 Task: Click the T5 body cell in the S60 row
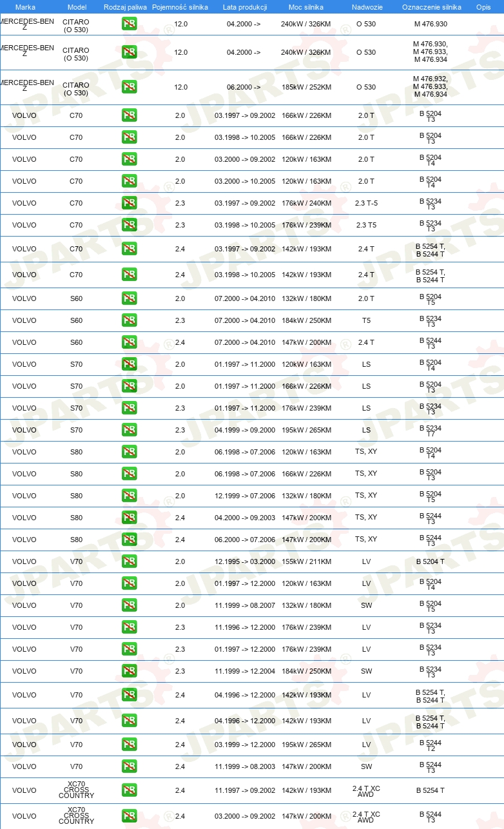(366, 320)
